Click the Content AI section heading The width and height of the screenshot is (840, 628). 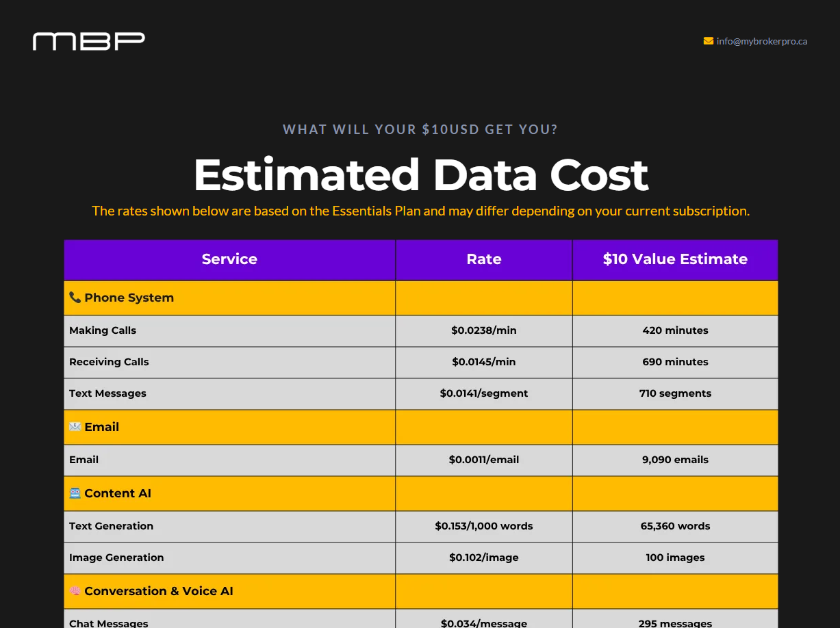click(118, 493)
